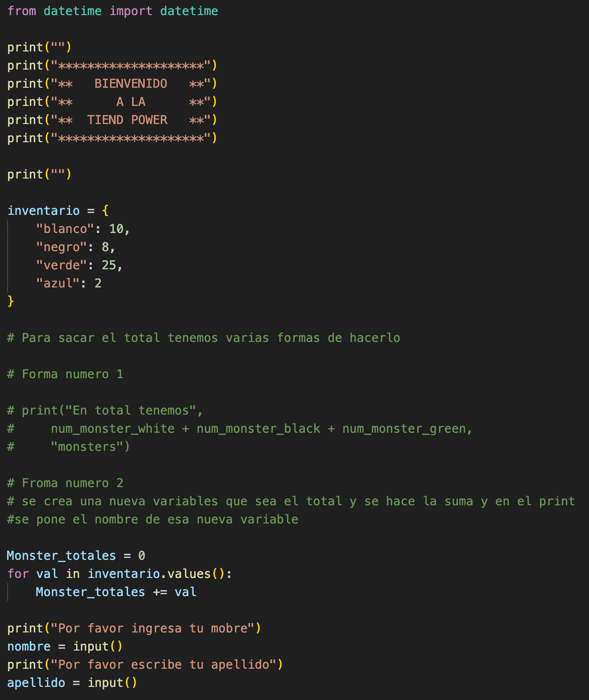589x700 pixels.
Task: Click the "verde" dictionary key
Action: tap(62, 265)
